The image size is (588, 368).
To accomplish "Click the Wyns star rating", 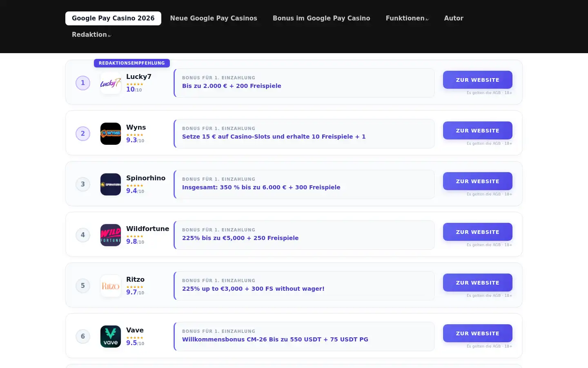I will [x=135, y=135].
